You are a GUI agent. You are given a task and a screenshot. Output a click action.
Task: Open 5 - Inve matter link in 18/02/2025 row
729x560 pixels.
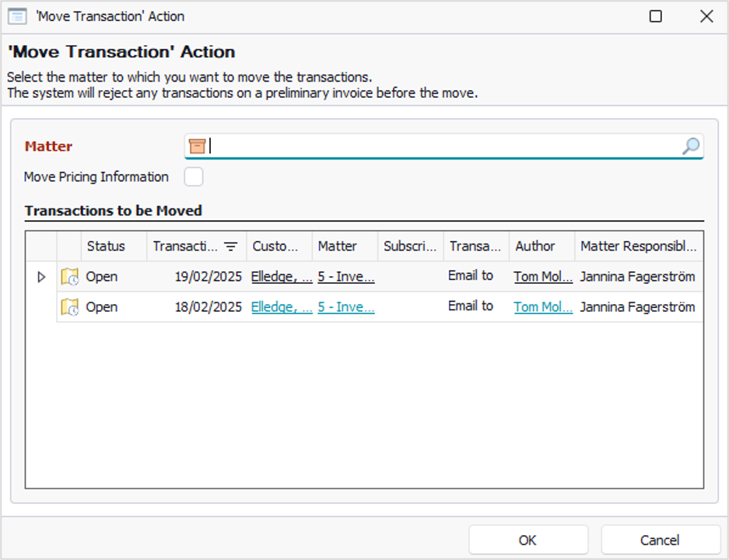point(346,306)
